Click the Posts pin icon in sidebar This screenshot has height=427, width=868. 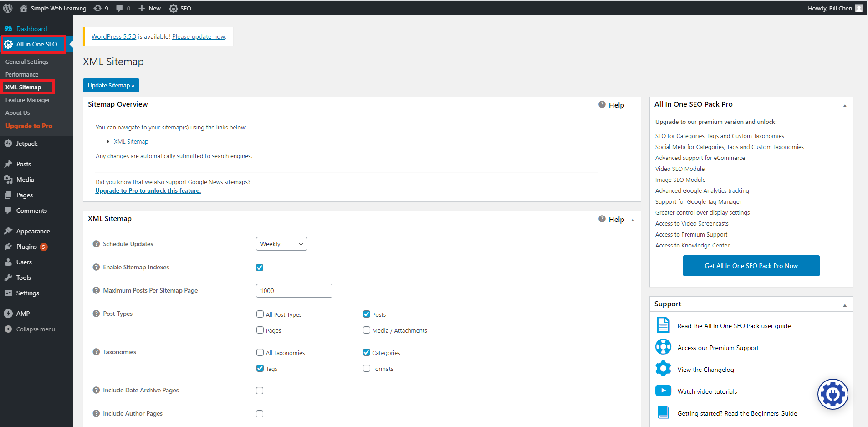tap(8, 164)
